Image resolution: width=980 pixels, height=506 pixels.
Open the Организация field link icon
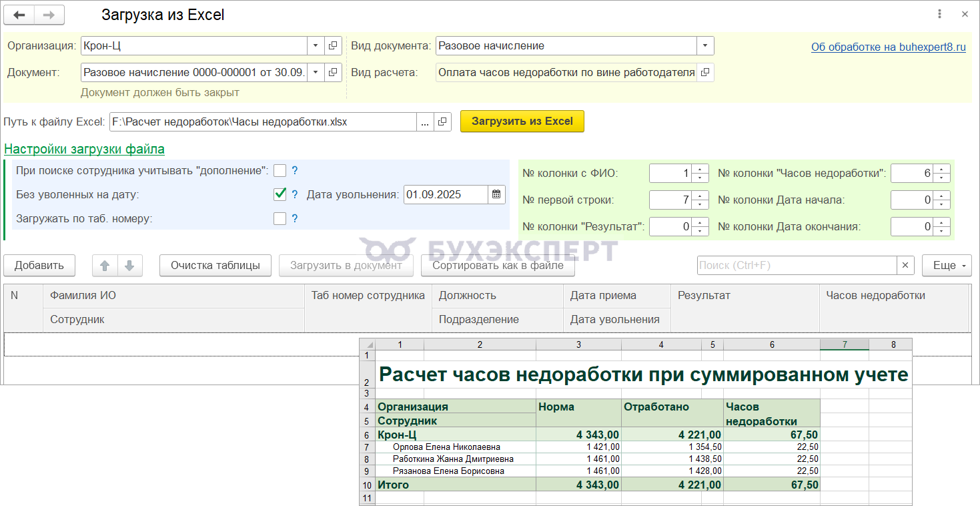pos(333,46)
